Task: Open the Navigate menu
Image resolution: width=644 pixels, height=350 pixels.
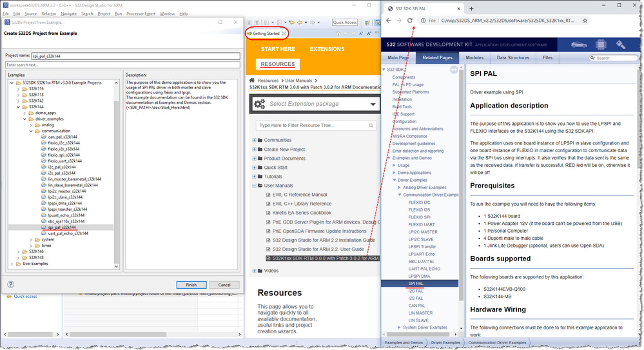Action: tap(68, 14)
